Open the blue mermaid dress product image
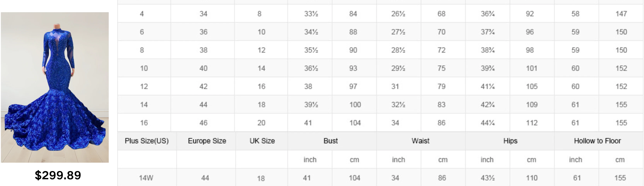The width and height of the screenshot is (644, 186). 55,87
